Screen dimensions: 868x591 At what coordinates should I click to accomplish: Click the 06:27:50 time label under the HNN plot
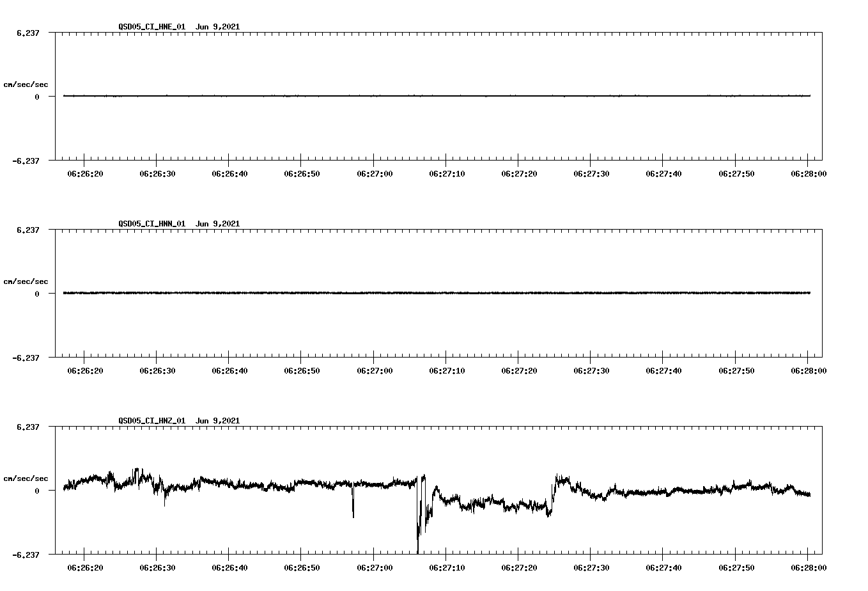pyautogui.click(x=736, y=370)
